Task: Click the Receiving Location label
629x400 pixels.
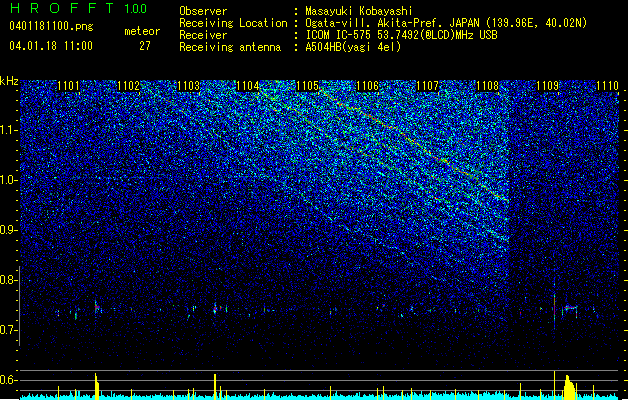Action: 233,23
